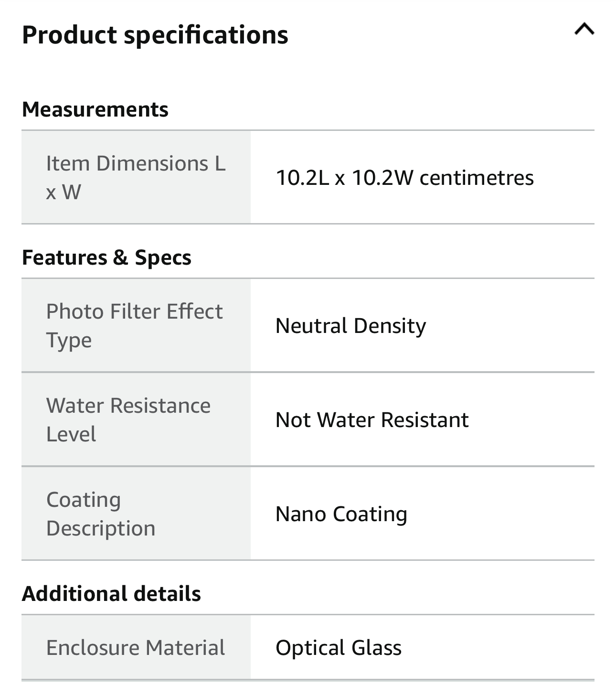Select the Not Water Resistant value

tap(372, 420)
